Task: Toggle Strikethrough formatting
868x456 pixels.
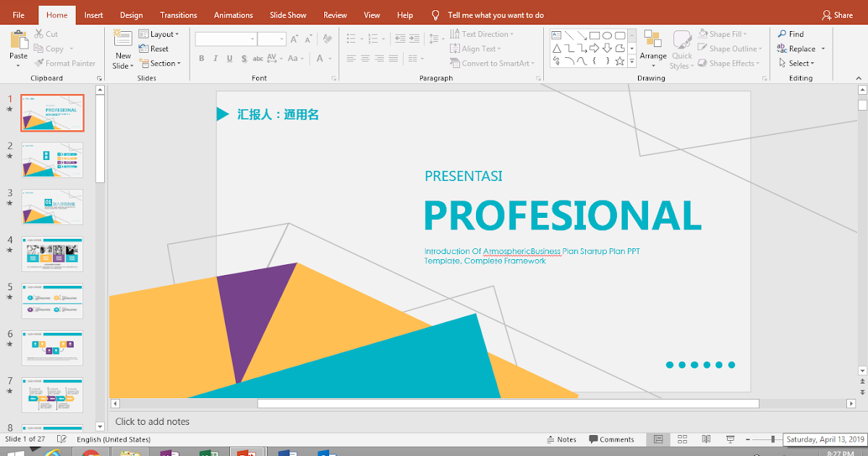Action: pyautogui.click(x=258, y=59)
